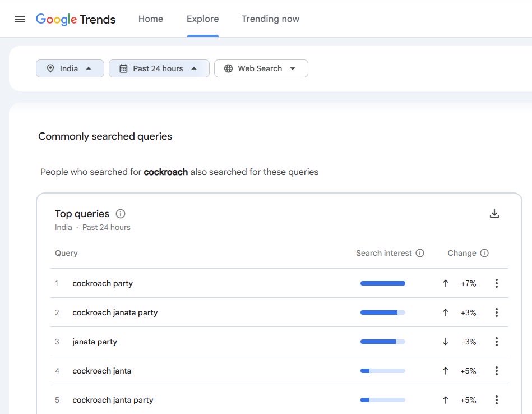The width and height of the screenshot is (532, 414).
Task: Open more options for cockroach party
Action: click(x=496, y=283)
